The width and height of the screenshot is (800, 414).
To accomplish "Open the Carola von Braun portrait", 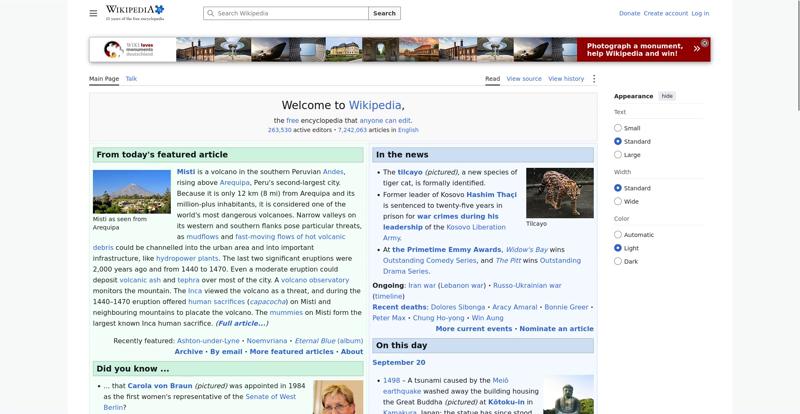I will coord(338,397).
